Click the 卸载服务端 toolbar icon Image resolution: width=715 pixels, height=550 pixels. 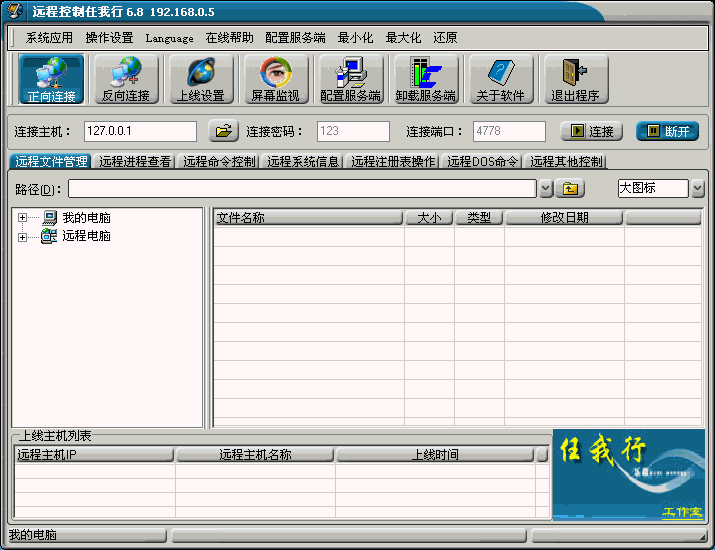[x=425, y=79]
